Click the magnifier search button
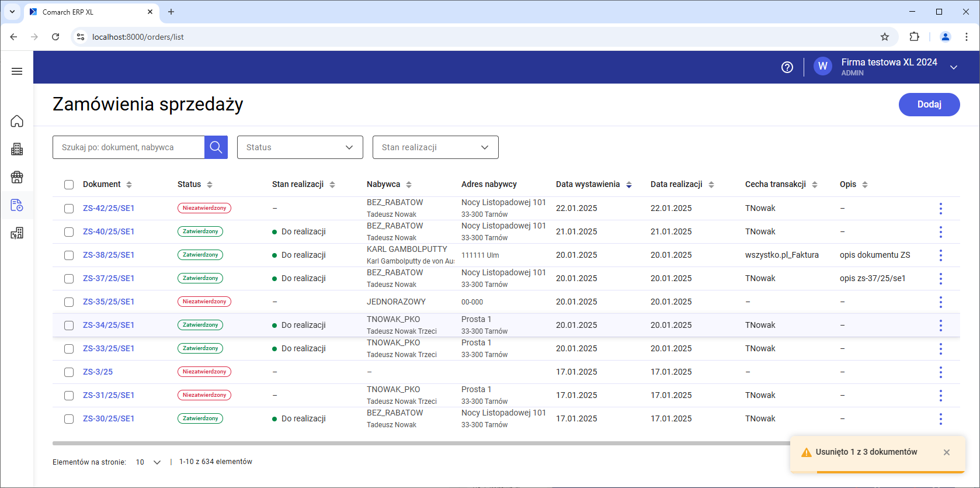The width and height of the screenshot is (980, 488). pyautogui.click(x=216, y=147)
